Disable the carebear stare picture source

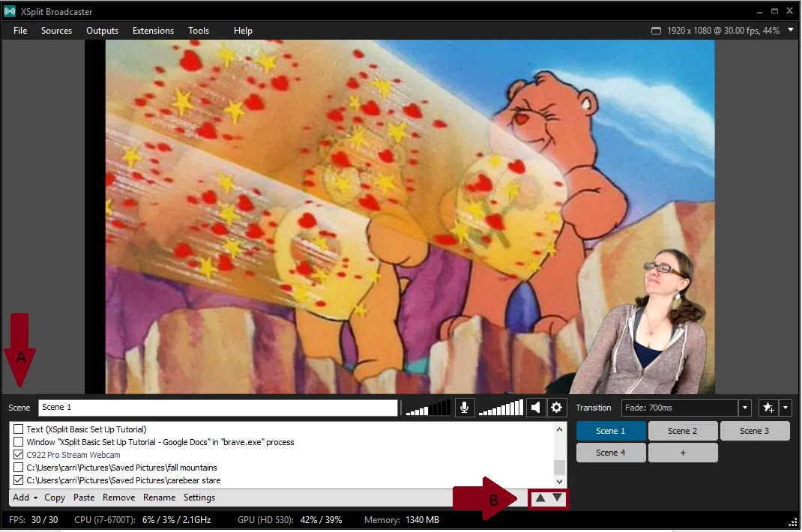pyautogui.click(x=19, y=480)
